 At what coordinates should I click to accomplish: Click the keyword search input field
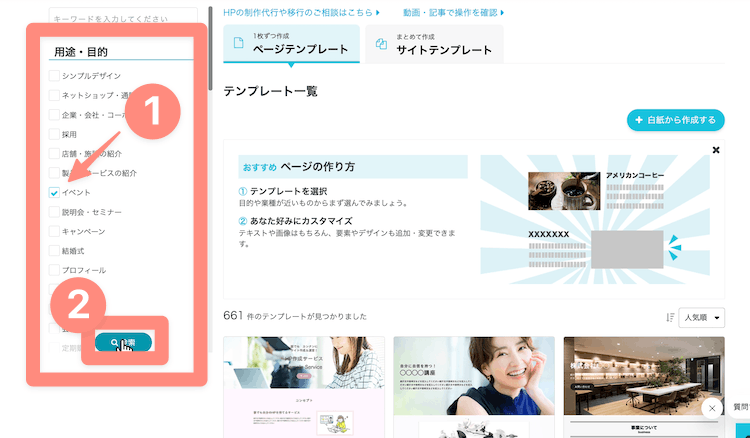(x=123, y=18)
